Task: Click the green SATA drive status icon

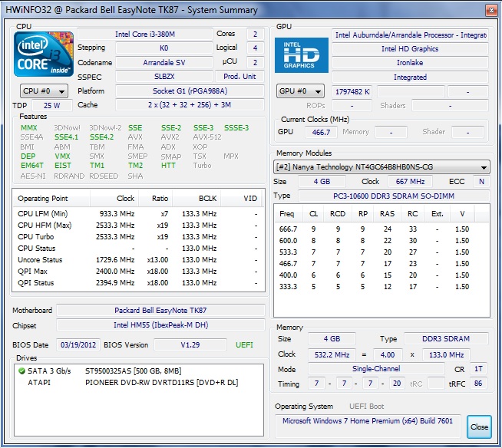Action: tap(22, 371)
